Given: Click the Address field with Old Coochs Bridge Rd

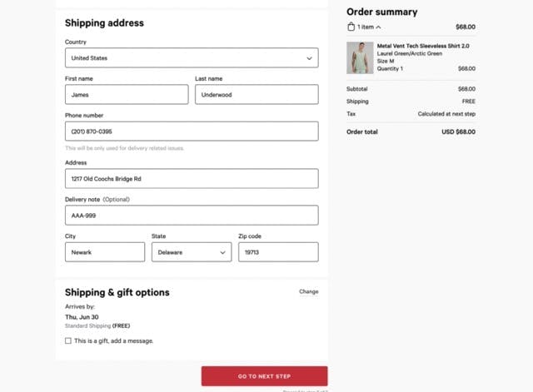Looking at the screenshot, I should (192, 178).
